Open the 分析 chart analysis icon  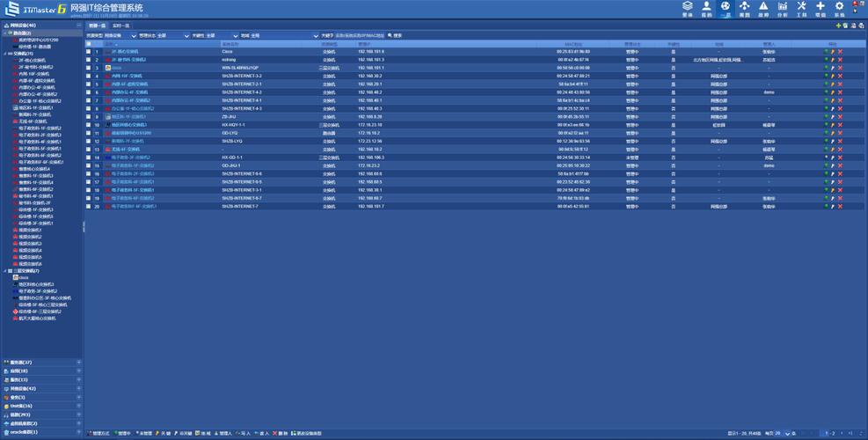click(x=783, y=8)
